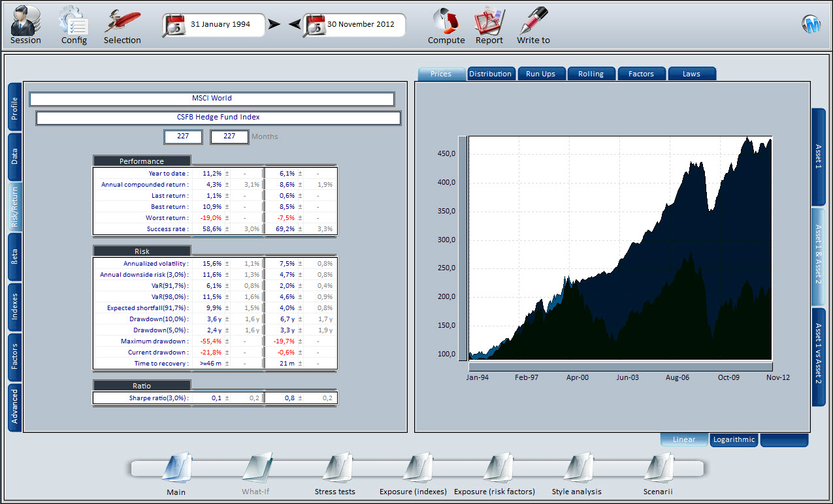The height and width of the screenshot is (504, 833).
Task: Click the chart's horizontal range slider
Action: [x=620, y=366]
